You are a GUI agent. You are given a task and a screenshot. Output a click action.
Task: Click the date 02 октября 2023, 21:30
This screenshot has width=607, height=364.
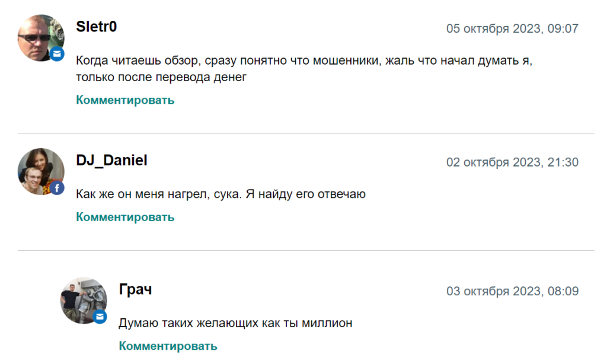click(x=512, y=162)
